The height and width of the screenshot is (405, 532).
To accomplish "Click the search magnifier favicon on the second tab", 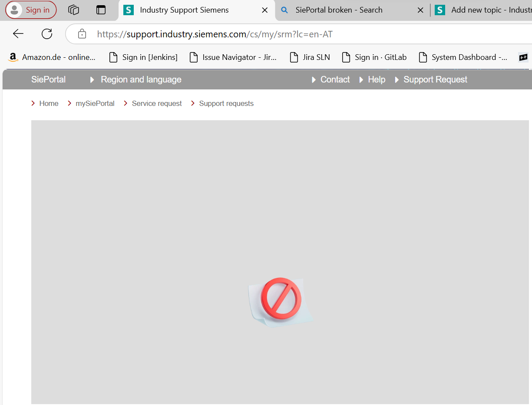I will coord(285,10).
